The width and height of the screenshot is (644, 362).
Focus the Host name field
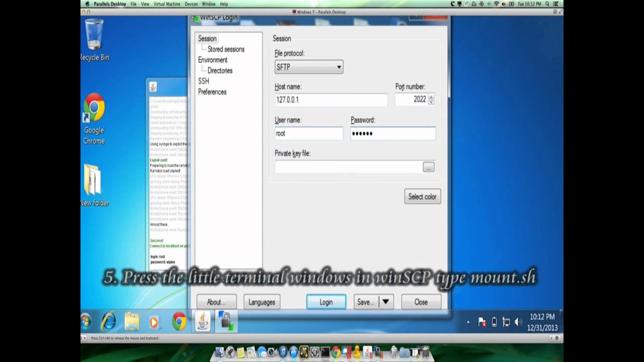point(331,100)
